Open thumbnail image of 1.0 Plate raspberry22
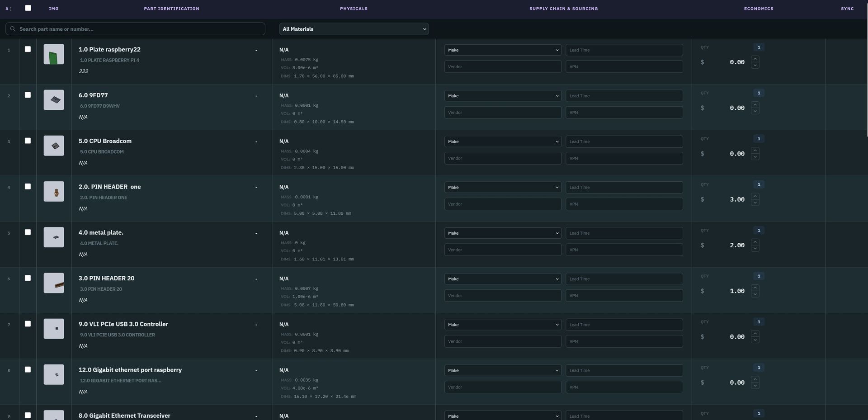The image size is (868, 420). pos(54,54)
